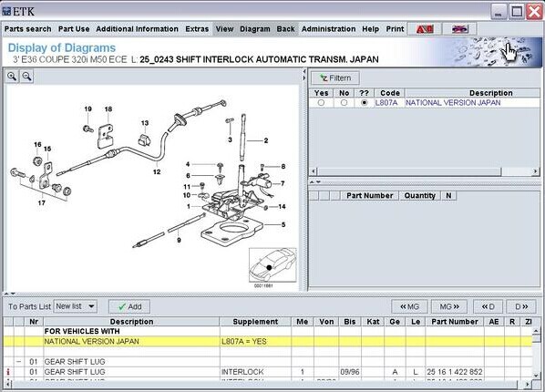Click info icon beside GEAR SHIFT LUG
545x392 pixels.
tap(8, 372)
